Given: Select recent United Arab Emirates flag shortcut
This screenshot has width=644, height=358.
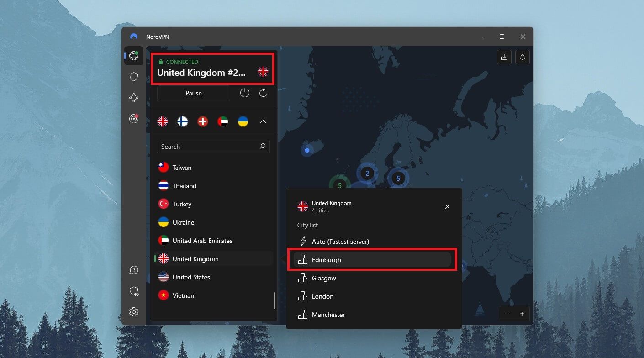Looking at the screenshot, I should tap(223, 121).
